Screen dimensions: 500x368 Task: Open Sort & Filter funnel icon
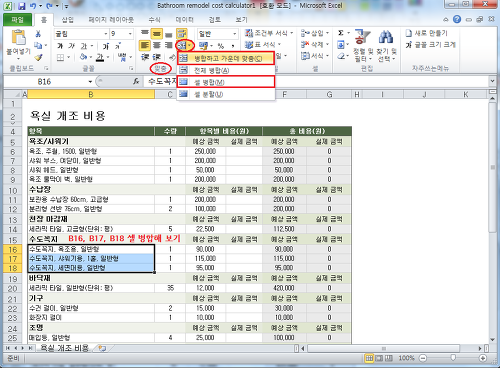[x=363, y=37]
